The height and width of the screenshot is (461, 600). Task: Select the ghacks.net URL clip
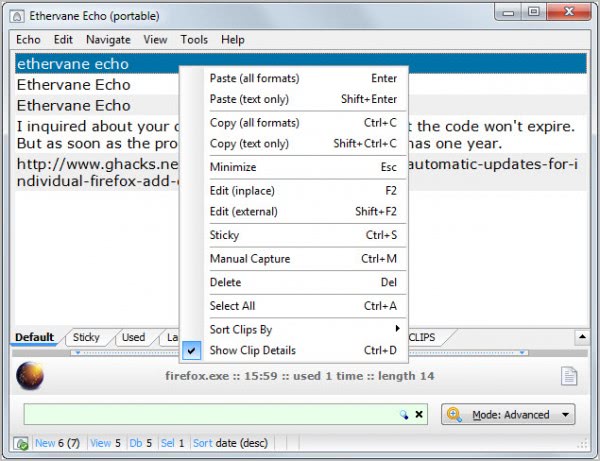pyautogui.click(x=98, y=173)
